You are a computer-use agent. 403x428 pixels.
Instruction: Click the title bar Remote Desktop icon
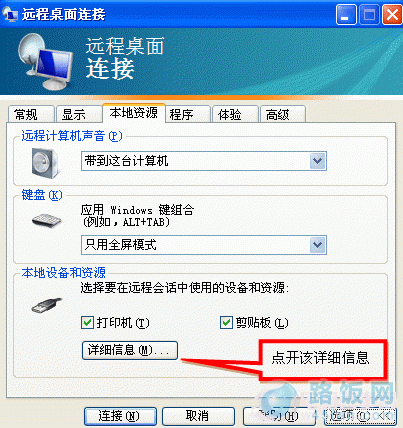pyautogui.click(x=10, y=14)
